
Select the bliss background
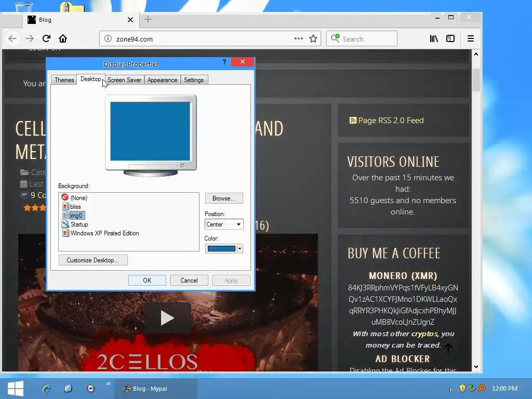pos(72,207)
